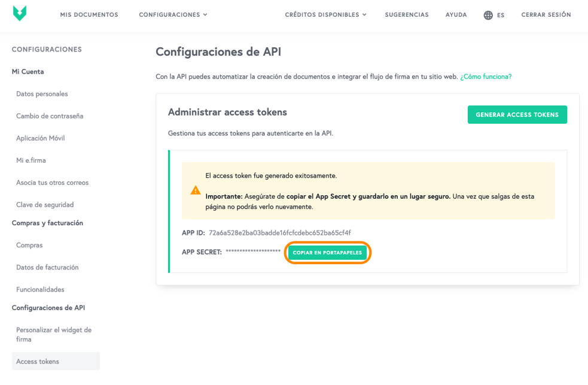Open Cambio de contraseña settings
588x385 pixels.
[x=50, y=116]
